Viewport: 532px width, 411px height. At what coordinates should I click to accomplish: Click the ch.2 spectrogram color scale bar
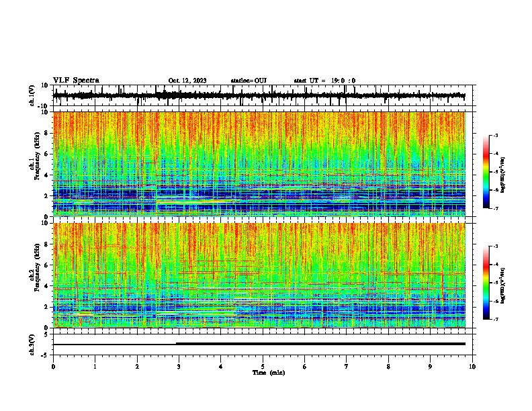486,283
